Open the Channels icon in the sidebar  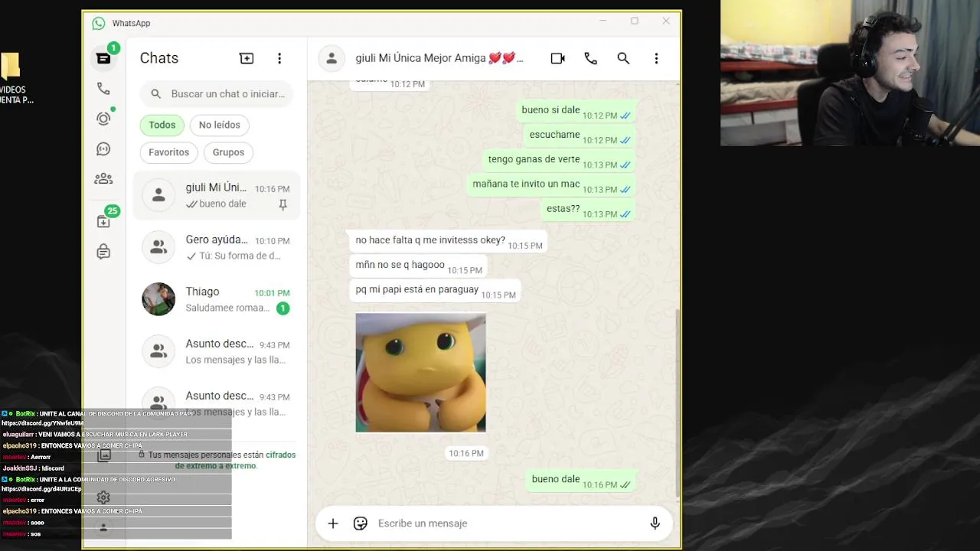103,149
